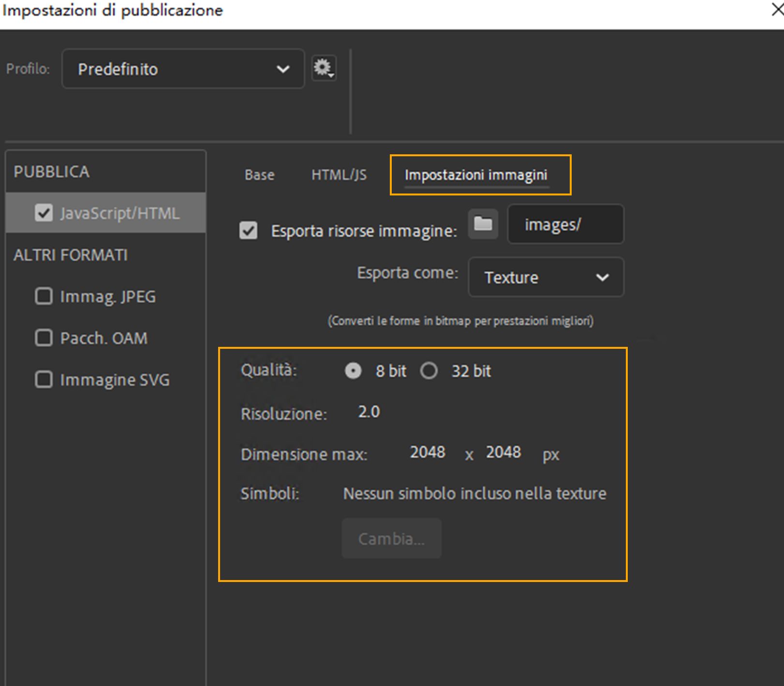Enable the Immag. JPEG format
The height and width of the screenshot is (686, 784).
[x=44, y=297]
